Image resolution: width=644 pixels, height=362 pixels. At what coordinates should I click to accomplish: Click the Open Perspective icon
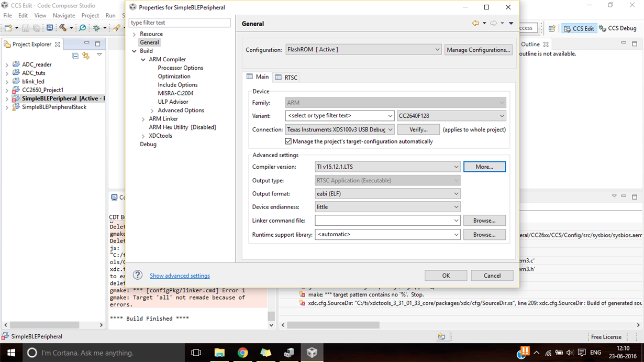click(x=552, y=28)
